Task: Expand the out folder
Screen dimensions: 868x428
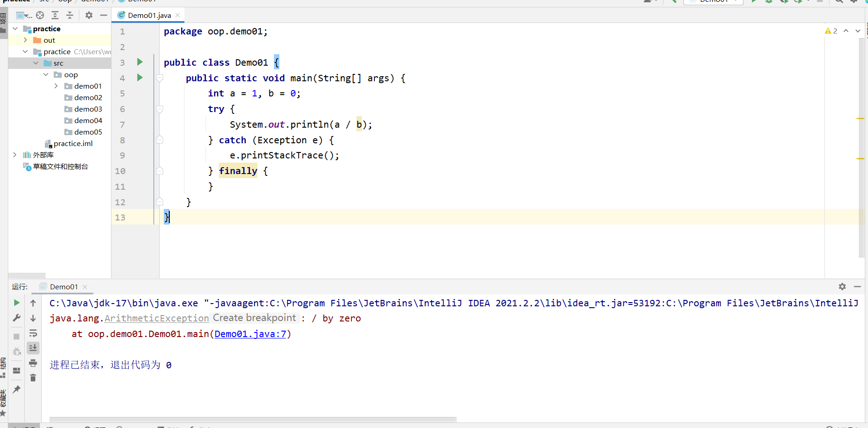Action: click(x=25, y=40)
